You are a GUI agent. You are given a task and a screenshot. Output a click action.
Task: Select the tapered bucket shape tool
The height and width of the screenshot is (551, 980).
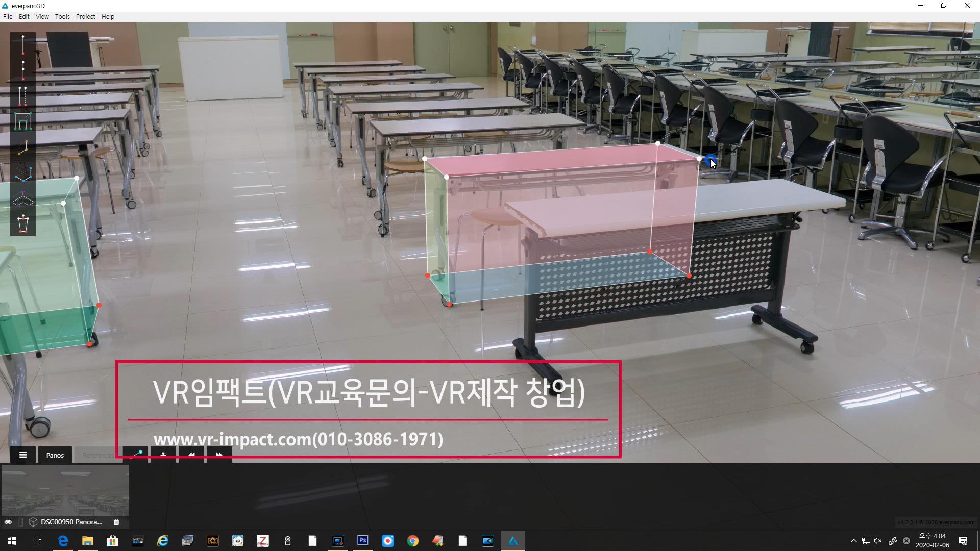click(23, 224)
